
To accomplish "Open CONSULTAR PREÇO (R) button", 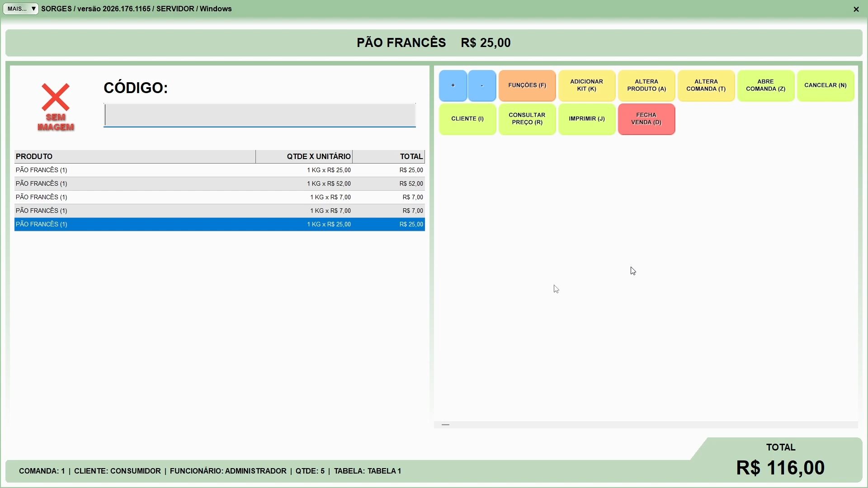I will click(x=527, y=119).
